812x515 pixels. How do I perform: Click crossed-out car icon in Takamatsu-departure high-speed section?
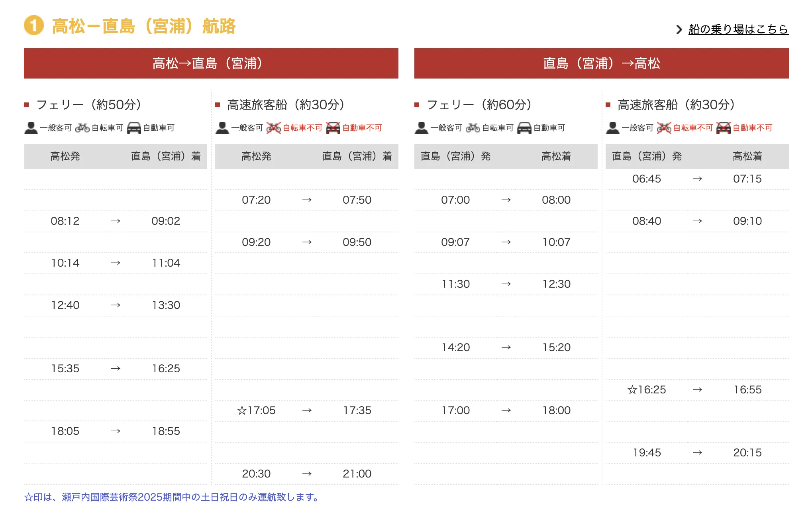point(333,128)
